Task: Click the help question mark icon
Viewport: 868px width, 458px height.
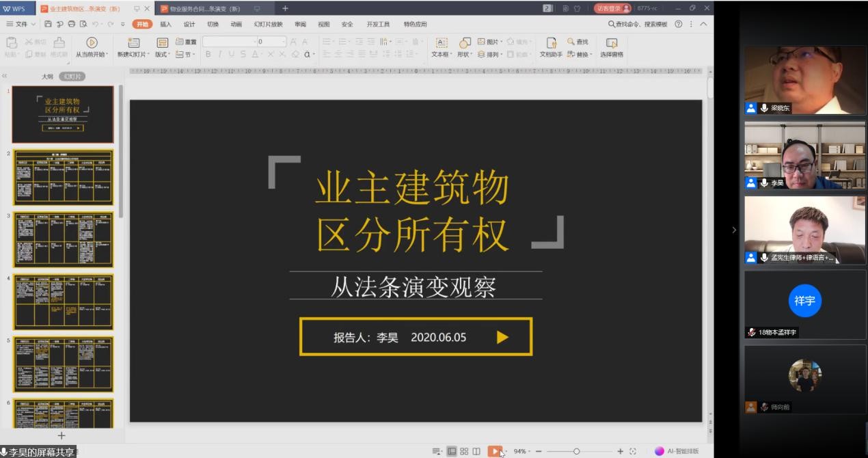Action: point(679,24)
